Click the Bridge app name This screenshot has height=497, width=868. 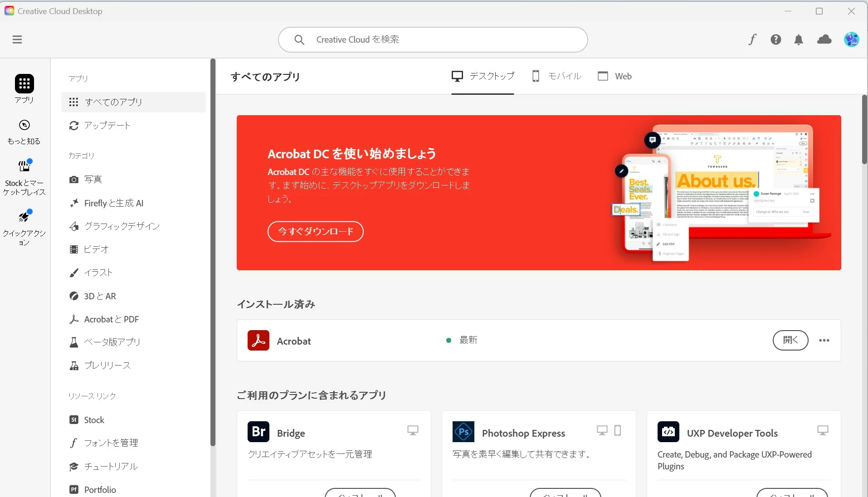[x=291, y=433]
